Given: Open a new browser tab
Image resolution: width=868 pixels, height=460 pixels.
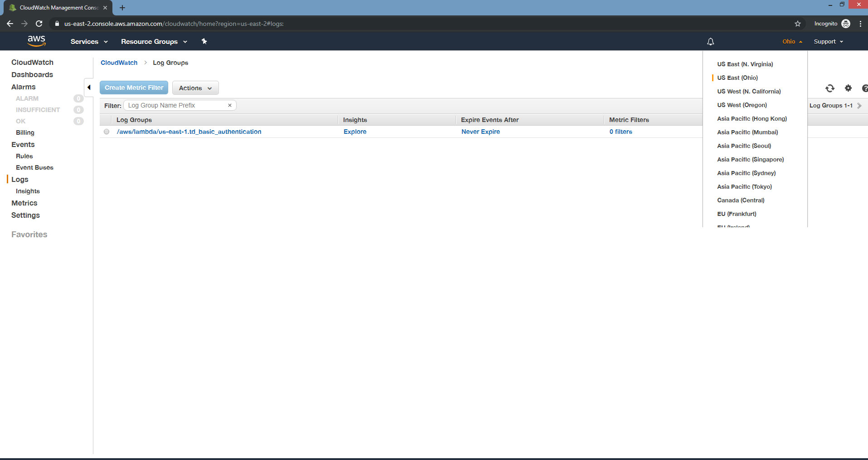Looking at the screenshot, I should (x=122, y=8).
